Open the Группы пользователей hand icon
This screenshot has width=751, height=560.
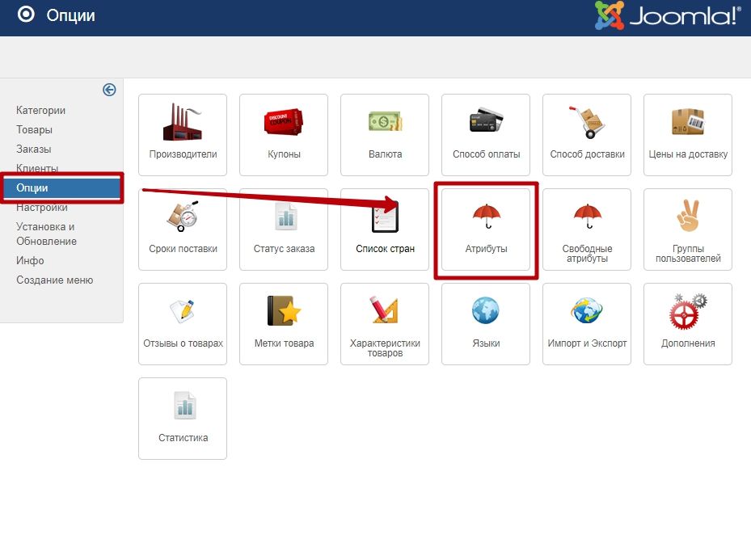(688, 216)
